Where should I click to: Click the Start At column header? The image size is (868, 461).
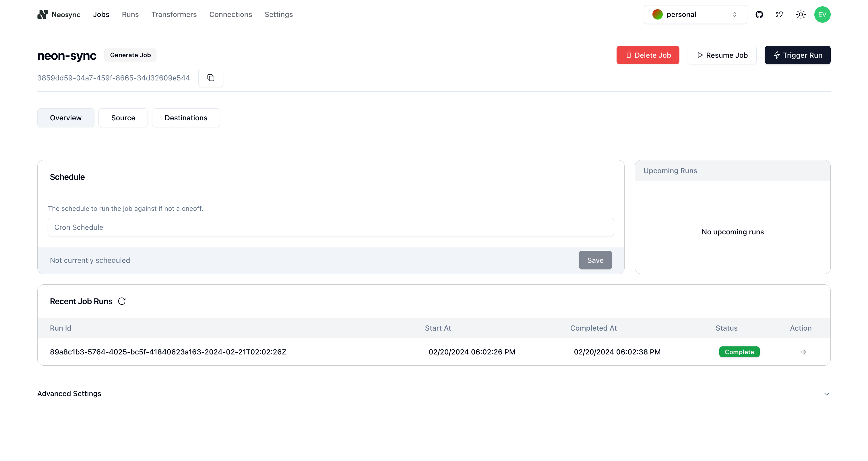[x=438, y=328]
